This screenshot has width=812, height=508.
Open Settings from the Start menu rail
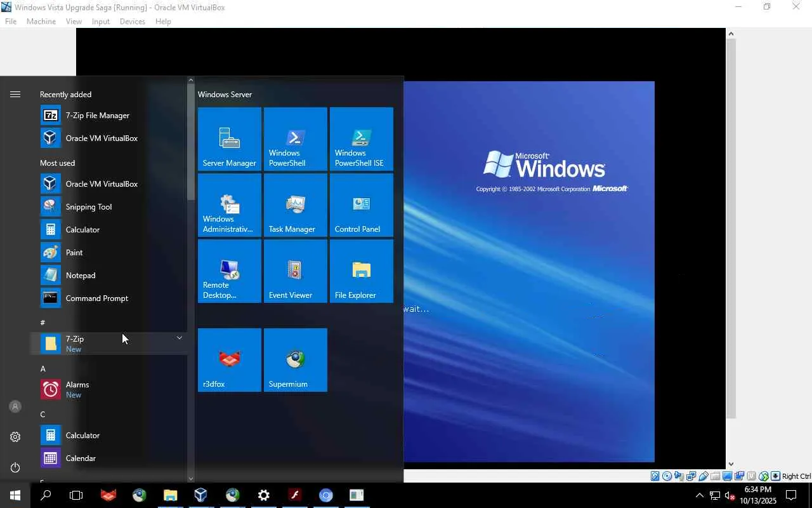15,437
